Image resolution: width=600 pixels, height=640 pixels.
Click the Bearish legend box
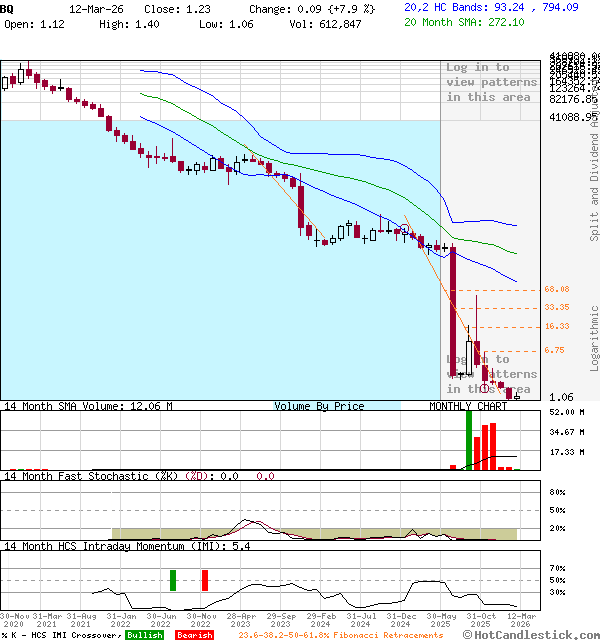pos(194,635)
